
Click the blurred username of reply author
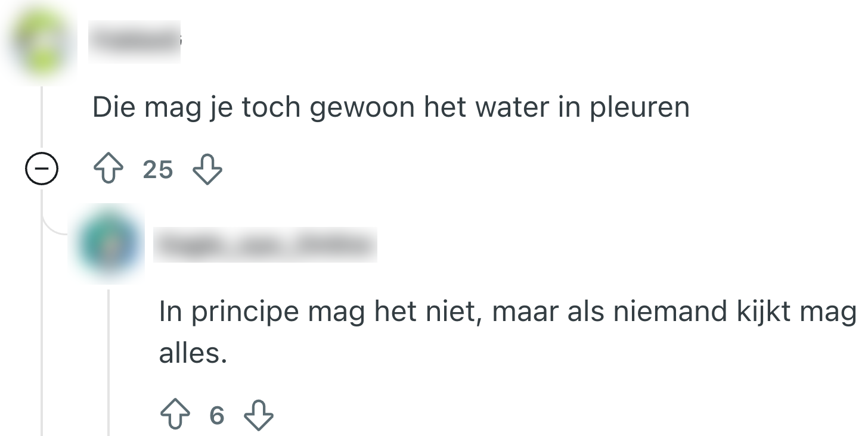(265, 244)
